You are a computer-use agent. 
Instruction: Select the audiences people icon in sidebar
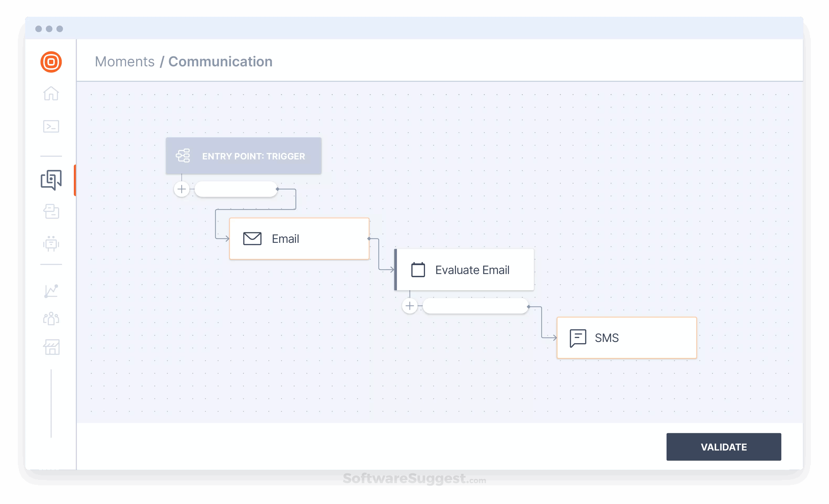51,318
